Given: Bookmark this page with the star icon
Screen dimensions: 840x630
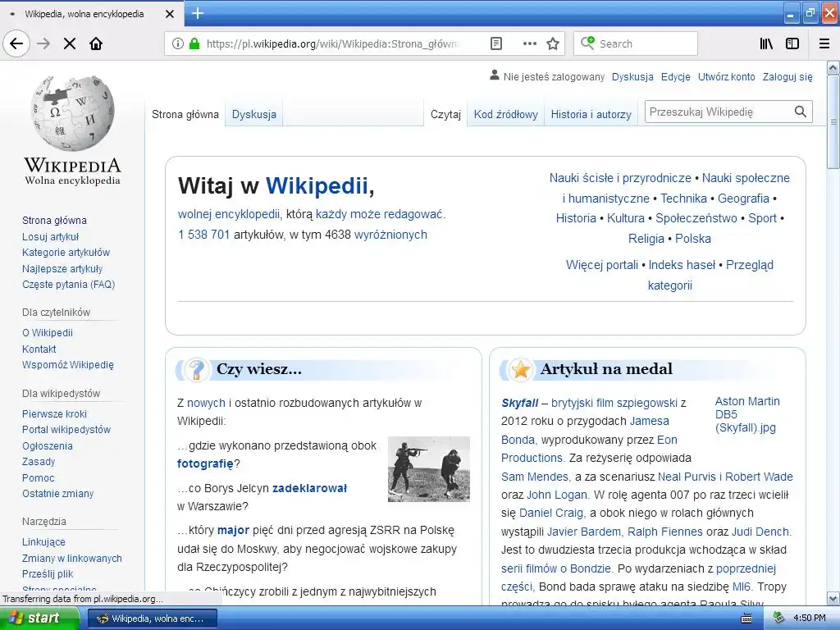Looking at the screenshot, I should point(553,43).
